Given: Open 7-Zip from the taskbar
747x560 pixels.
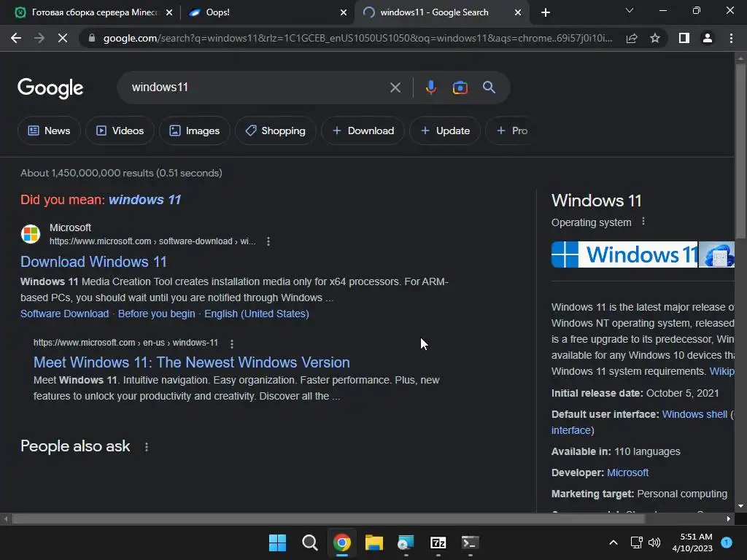Looking at the screenshot, I should [438, 542].
